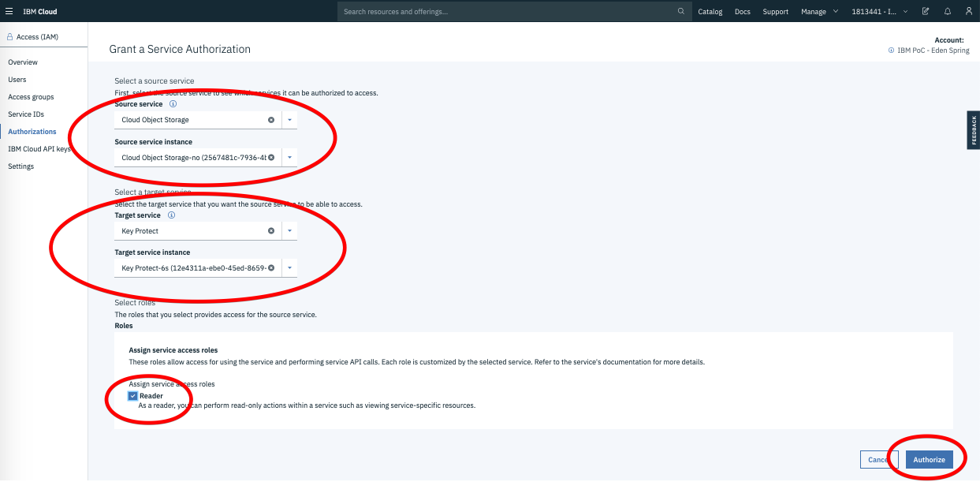Open the notifications bell
980x482 pixels.
tap(948, 12)
